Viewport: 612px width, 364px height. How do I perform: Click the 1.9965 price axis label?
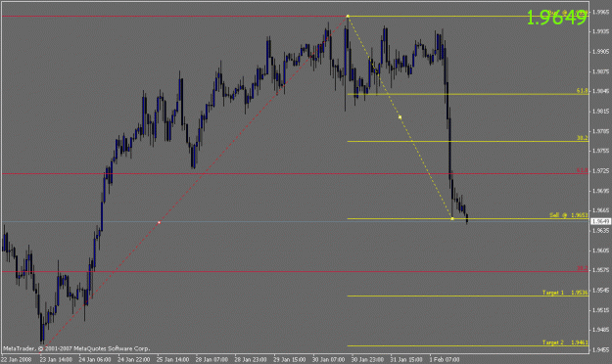pos(600,12)
